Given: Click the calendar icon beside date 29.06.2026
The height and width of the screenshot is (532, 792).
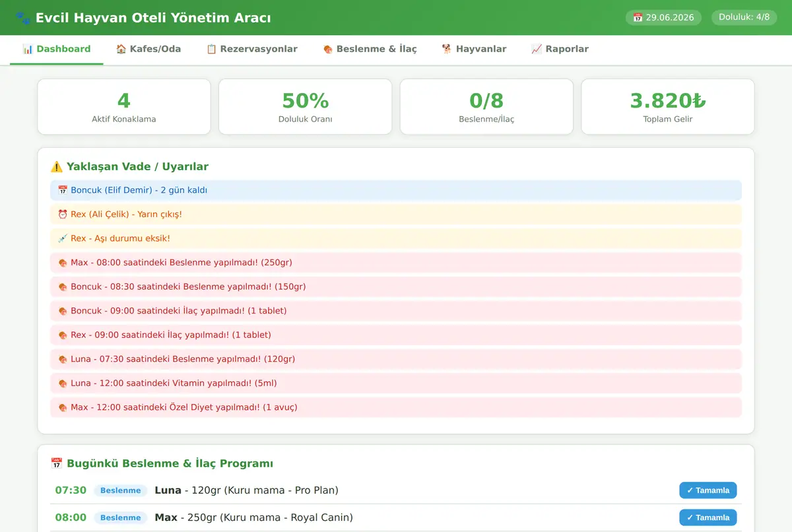Looking at the screenshot, I should click(x=638, y=18).
